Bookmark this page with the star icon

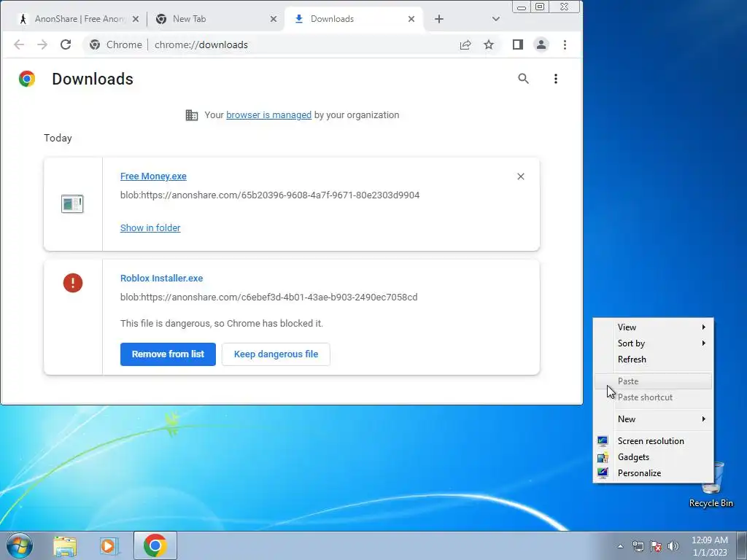(x=489, y=44)
